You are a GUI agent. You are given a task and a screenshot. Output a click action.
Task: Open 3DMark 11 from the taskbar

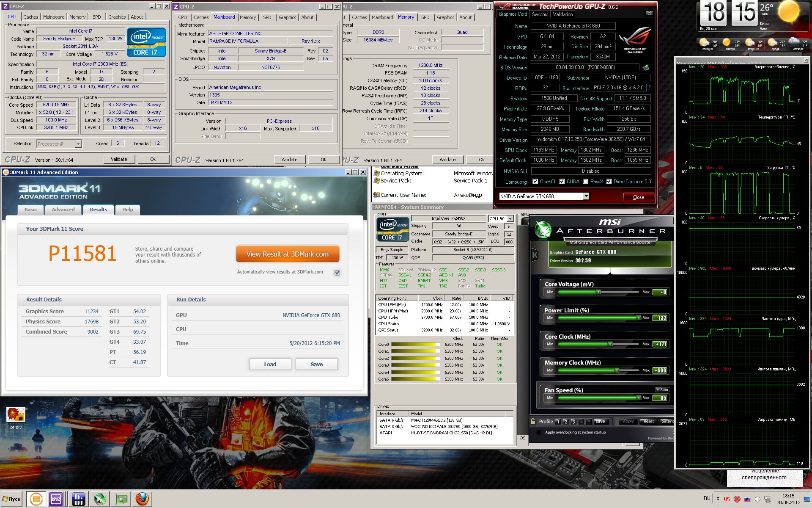(x=36, y=499)
